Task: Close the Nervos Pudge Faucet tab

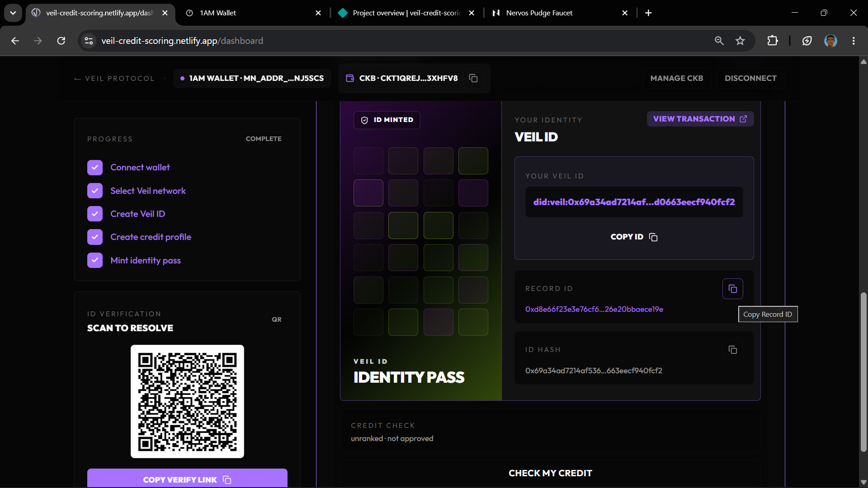Action: pos(625,13)
